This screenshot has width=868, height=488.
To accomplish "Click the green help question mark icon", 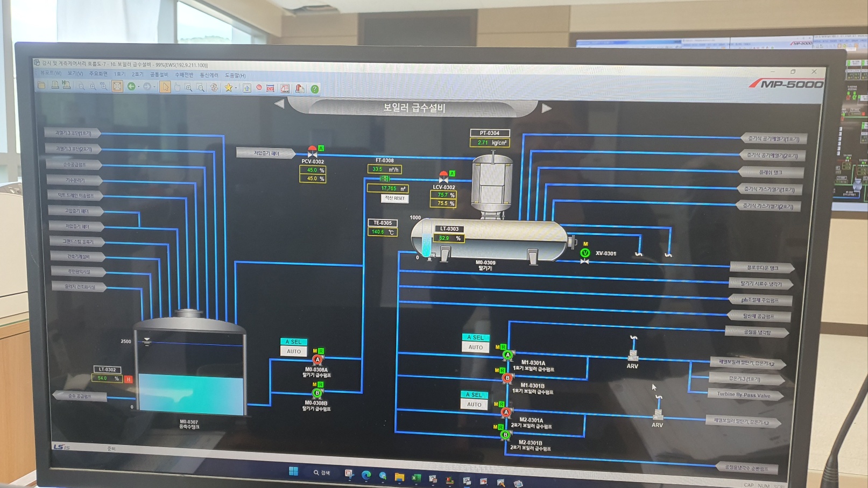I will (x=315, y=89).
